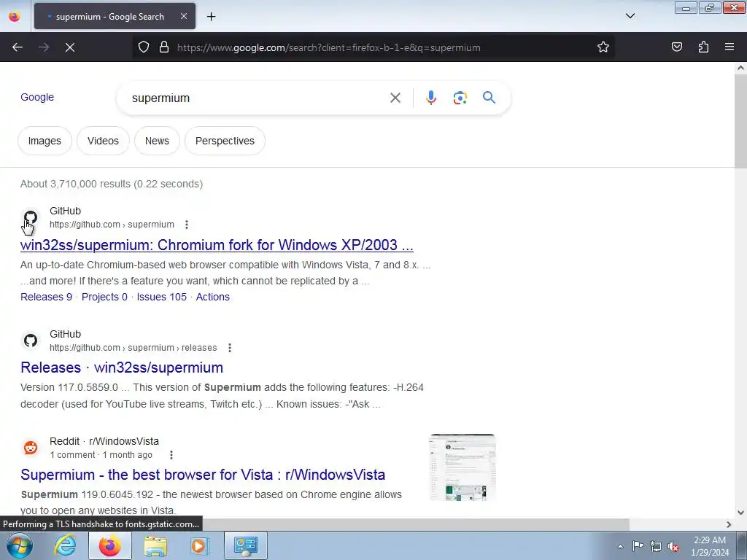The height and width of the screenshot is (560, 747).
Task: Open Windows Explorer folder in taskbar
Action: tap(155, 545)
